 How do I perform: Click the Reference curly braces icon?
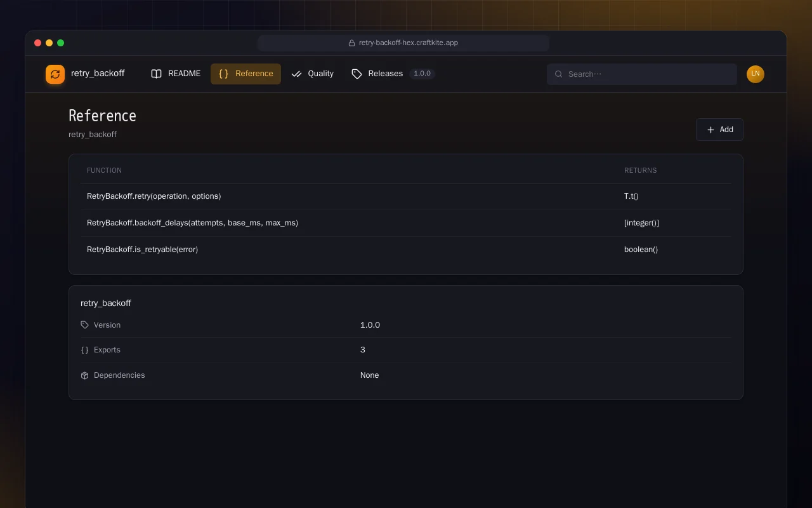tap(223, 74)
